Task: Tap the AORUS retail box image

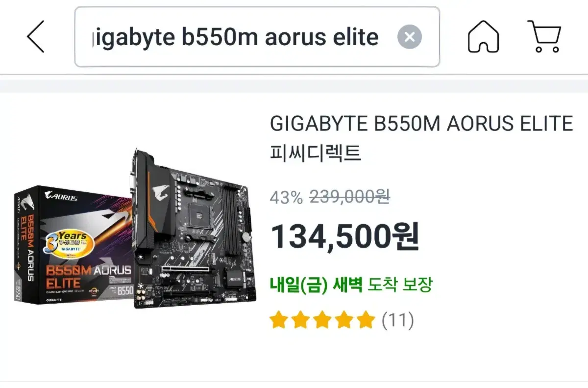Action: 73,244
